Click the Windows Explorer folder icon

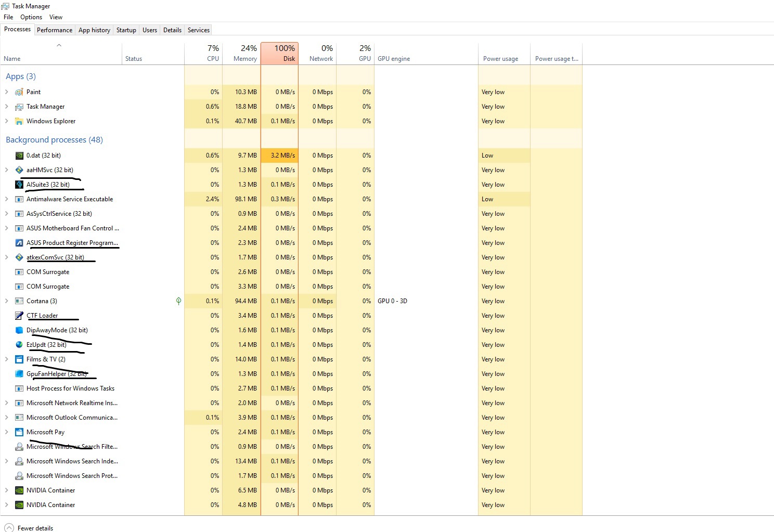19,121
